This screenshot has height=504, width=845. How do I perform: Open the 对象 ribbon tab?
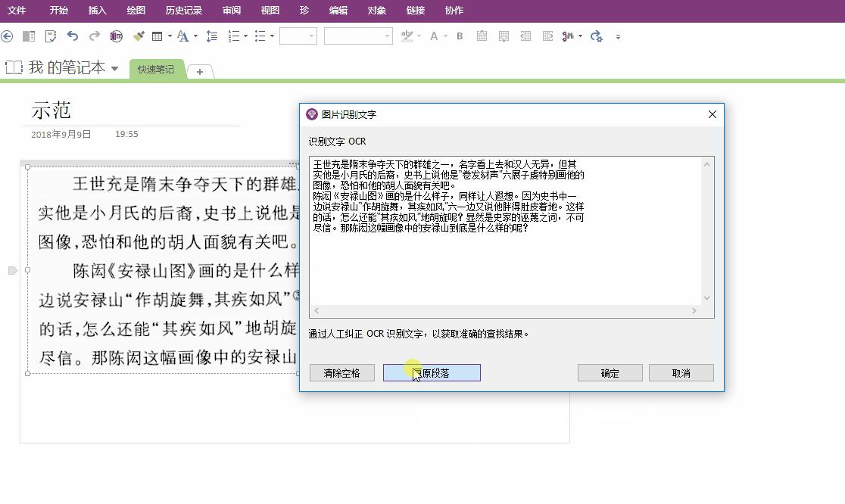[x=377, y=11]
